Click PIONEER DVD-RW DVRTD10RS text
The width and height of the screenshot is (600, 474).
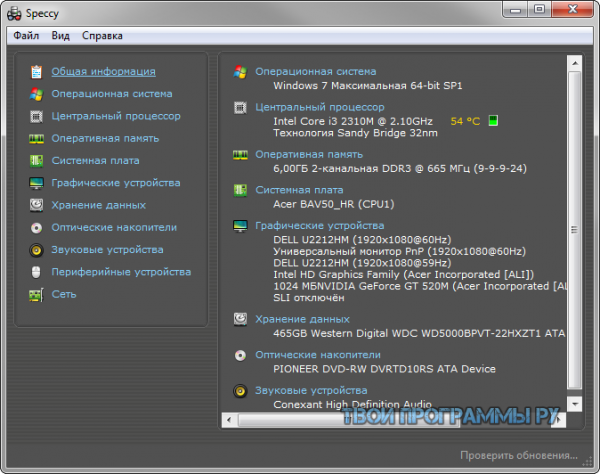pos(385,369)
